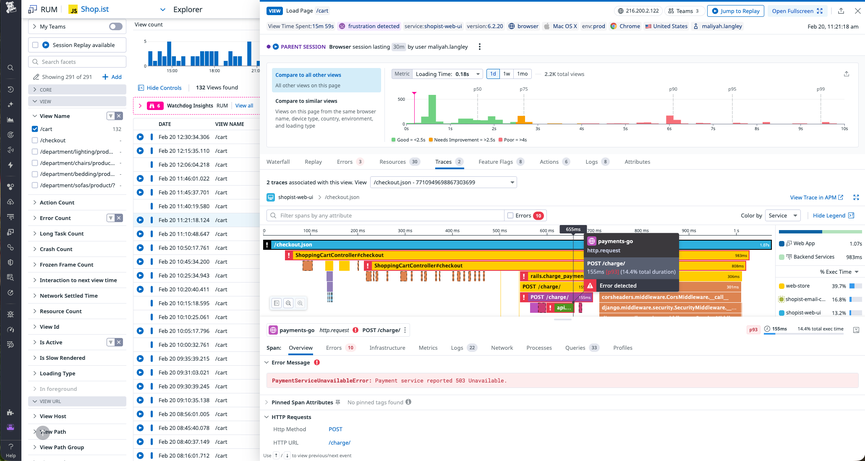Check the /department/bedding view checkbox
This screenshot has height=461, width=865.
(35, 174)
